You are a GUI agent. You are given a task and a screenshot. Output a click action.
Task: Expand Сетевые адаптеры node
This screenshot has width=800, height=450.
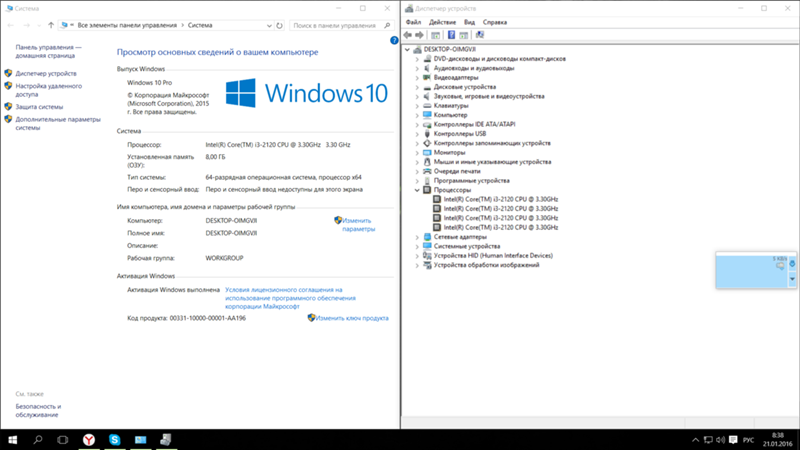coord(417,237)
